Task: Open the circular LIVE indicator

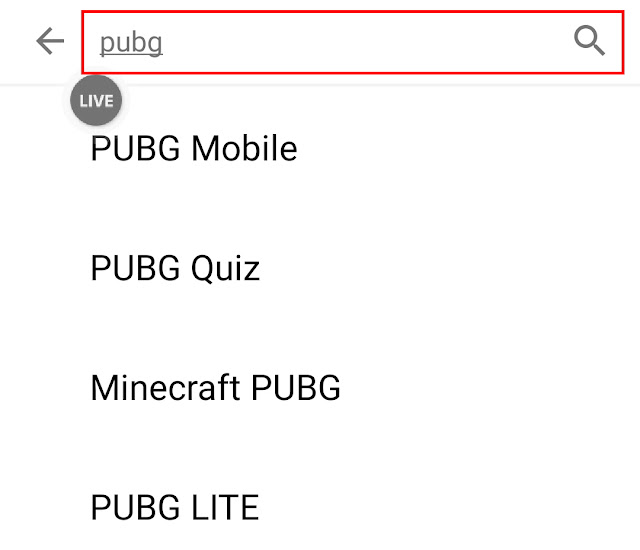Action: point(96,100)
